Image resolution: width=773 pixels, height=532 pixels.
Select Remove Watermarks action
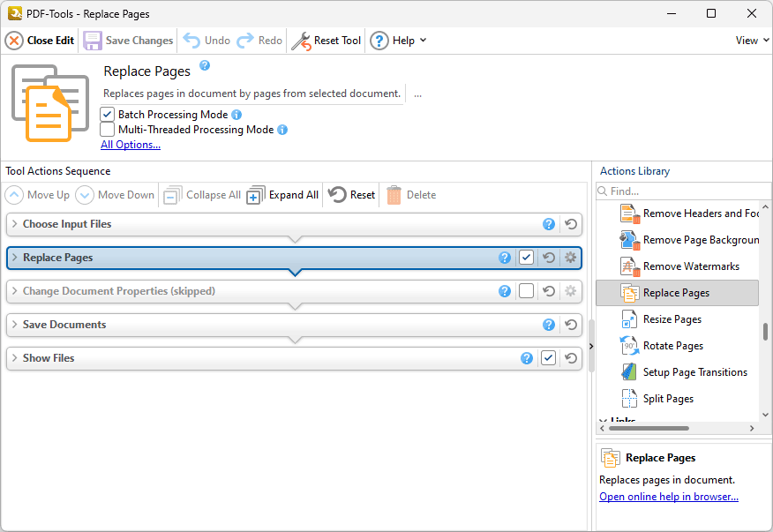(679, 266)
